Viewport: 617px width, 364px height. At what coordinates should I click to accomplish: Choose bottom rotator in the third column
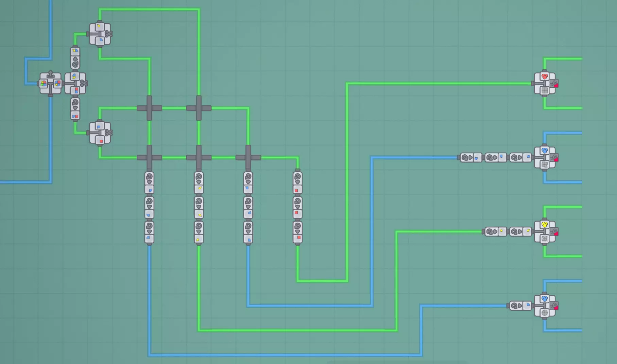pos(248,232)
